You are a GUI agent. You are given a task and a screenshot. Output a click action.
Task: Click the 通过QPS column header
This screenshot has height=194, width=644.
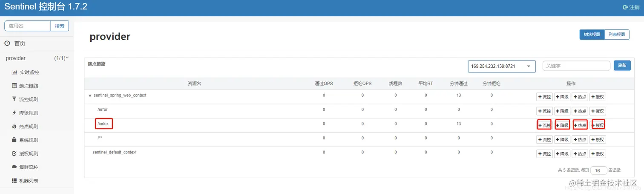(324, 84)
